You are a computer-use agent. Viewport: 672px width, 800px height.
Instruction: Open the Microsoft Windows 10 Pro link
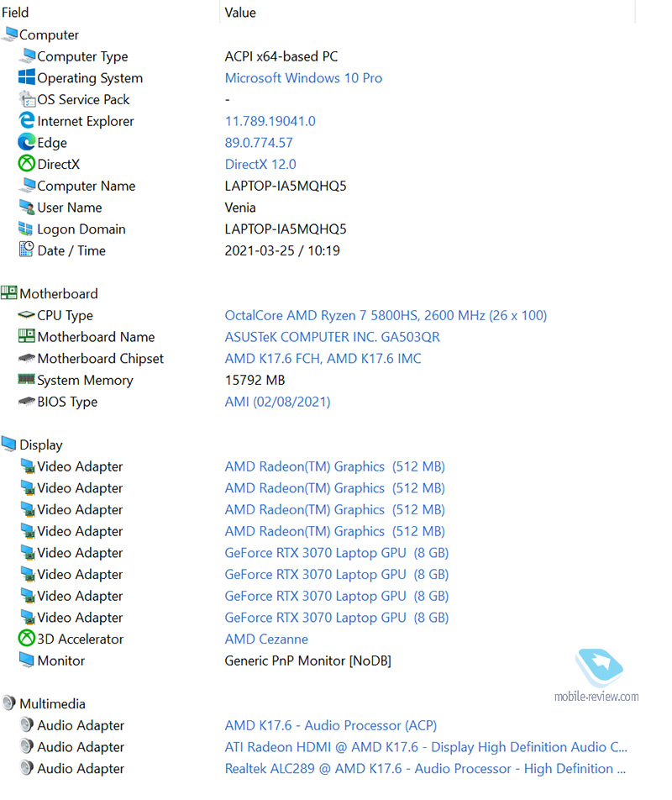(303, 77)
